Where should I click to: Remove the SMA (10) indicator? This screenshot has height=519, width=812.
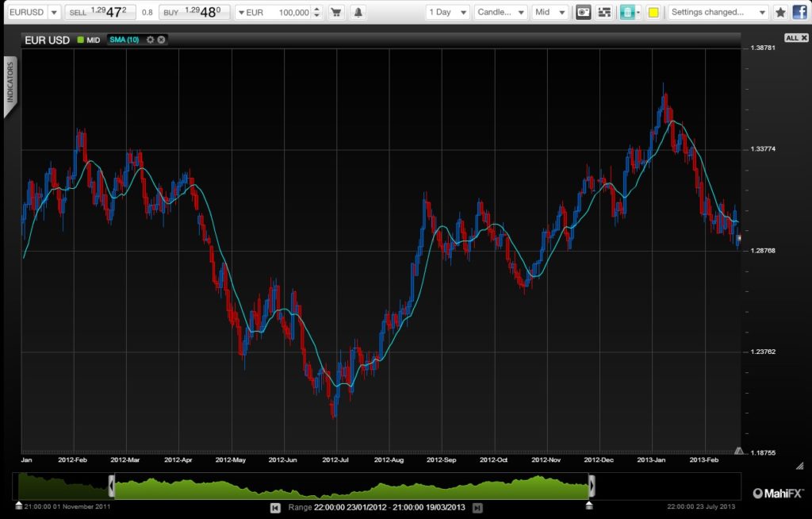(161, 40)
